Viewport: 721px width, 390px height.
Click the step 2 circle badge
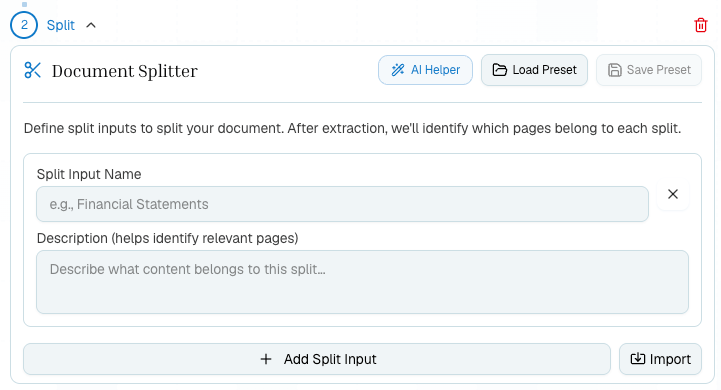(x=24, y=25)
